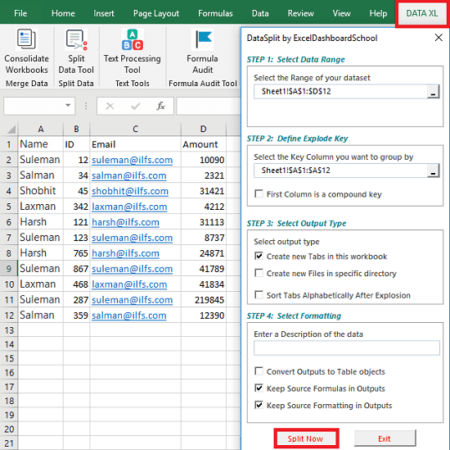Open the Help tab

pyautogui.click(x=378, y=13)
